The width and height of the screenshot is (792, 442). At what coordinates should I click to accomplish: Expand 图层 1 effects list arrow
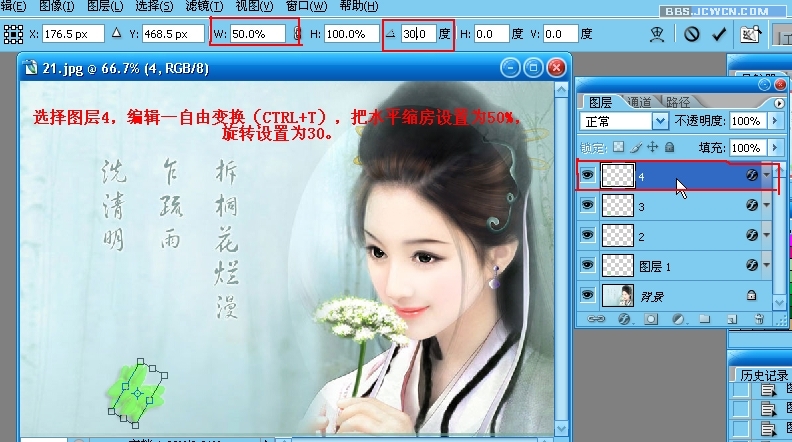tap(767, 265)
